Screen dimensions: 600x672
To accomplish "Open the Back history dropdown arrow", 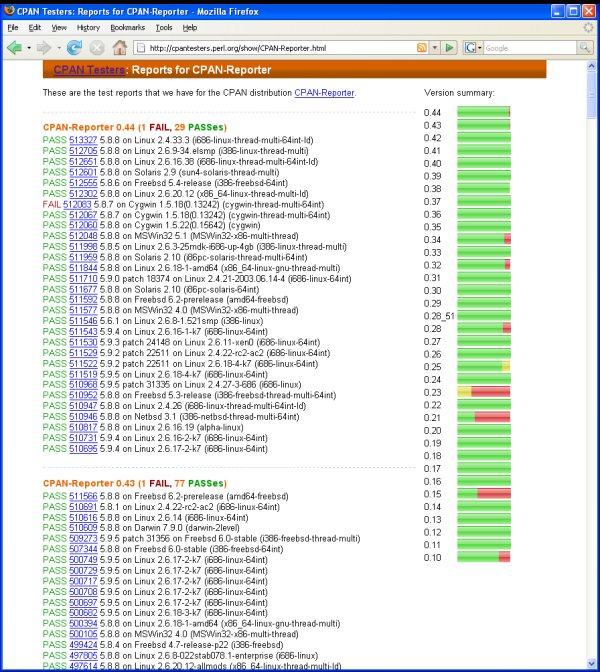I will tap(29, 48).
